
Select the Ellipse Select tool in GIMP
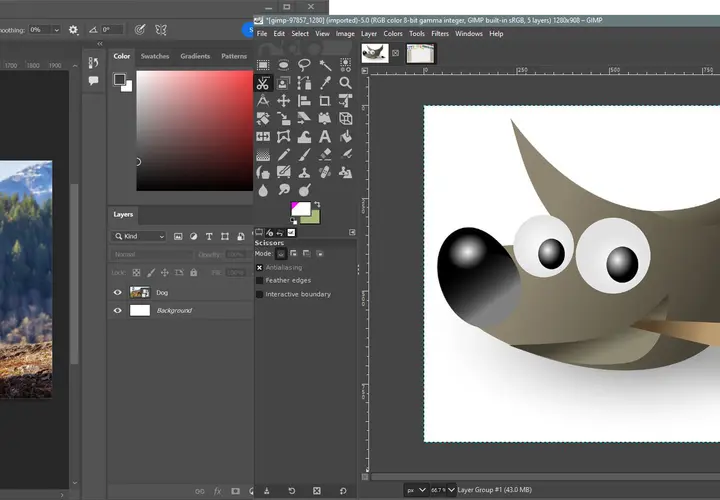pos(283,65)
